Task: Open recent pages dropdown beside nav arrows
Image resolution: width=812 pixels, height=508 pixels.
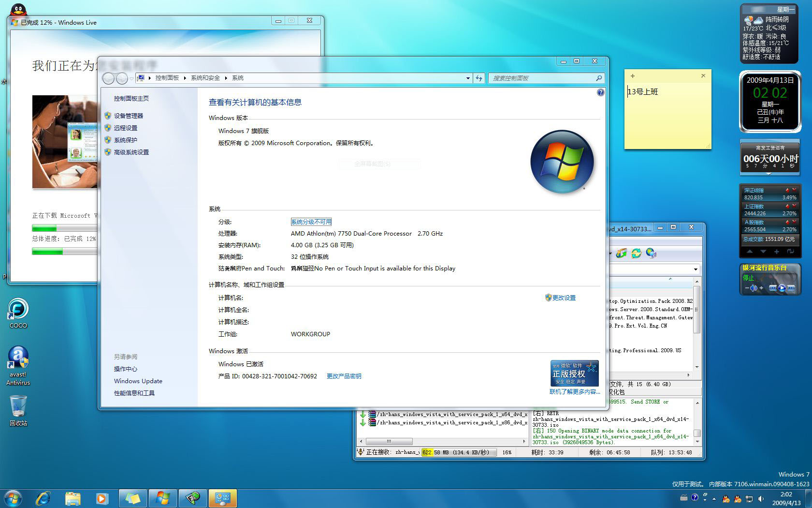Action: tap(132, 78)
